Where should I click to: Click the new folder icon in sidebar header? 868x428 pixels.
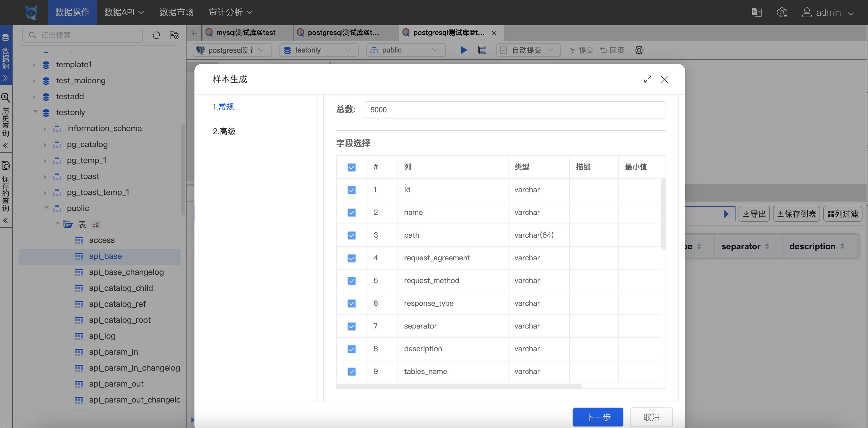(x=174, y=35)
